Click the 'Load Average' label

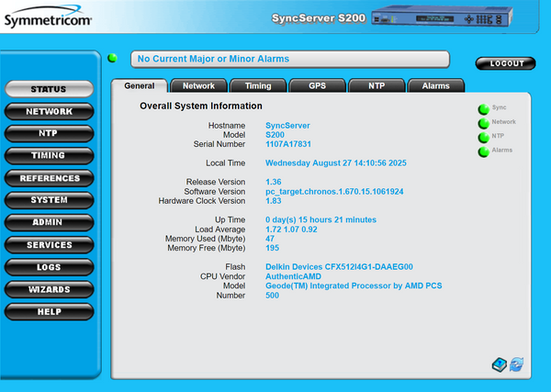(220, 230)
